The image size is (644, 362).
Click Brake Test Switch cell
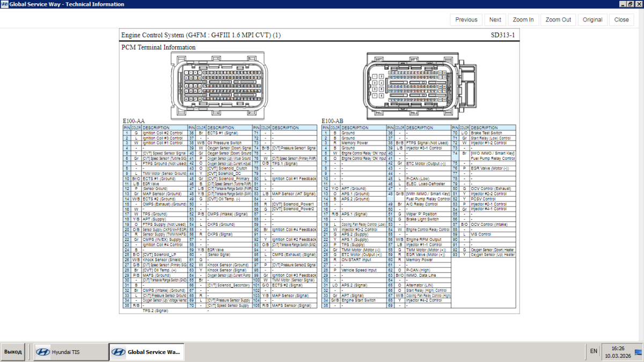(493, 132)
